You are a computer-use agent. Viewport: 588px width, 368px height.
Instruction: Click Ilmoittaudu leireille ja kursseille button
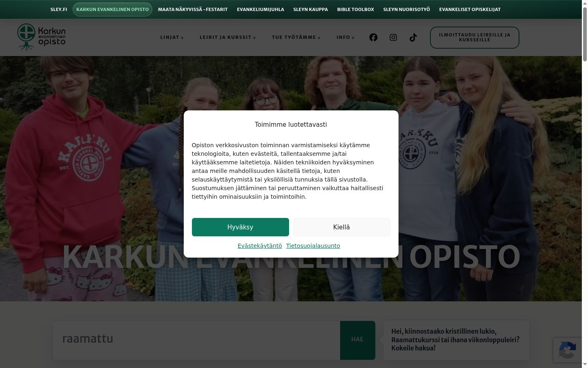click(x=474, y=38)
